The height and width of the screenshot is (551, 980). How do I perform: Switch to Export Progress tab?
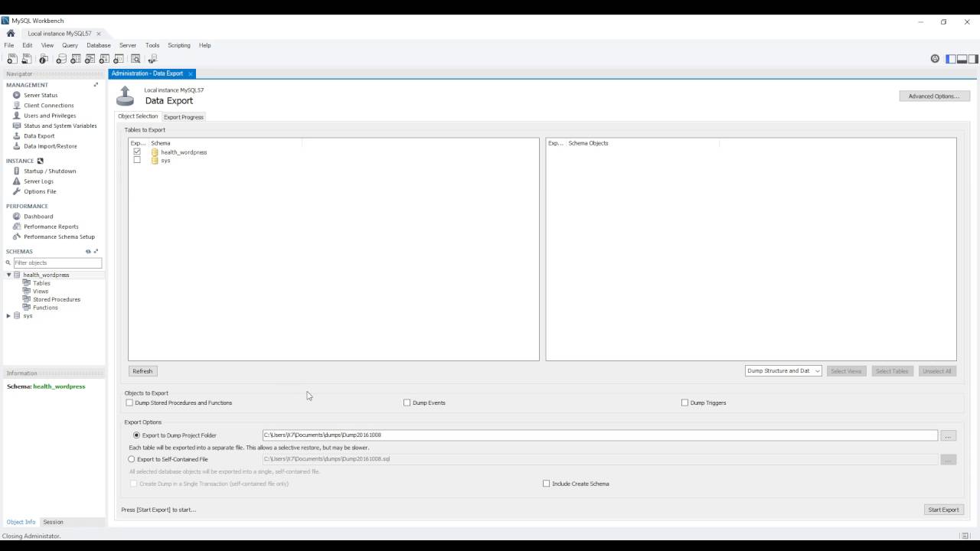click(184, 117)
